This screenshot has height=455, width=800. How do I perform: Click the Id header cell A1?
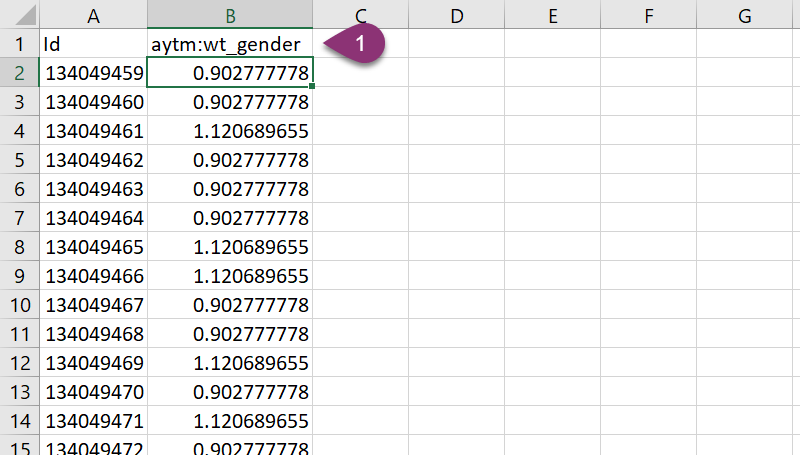point(93,44)
